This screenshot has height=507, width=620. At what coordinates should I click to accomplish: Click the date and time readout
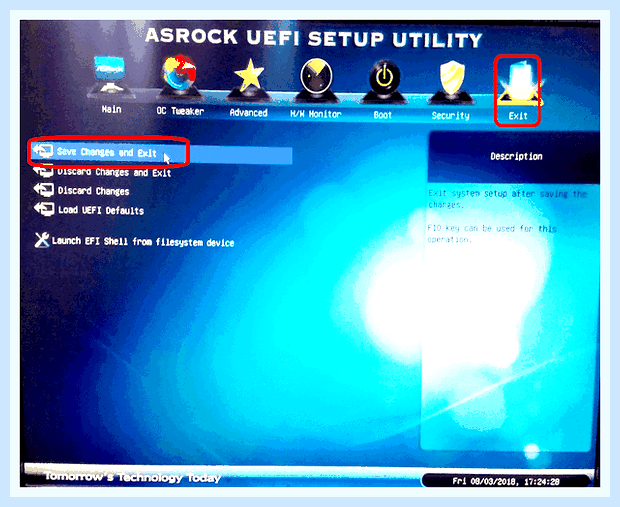(x=506, y=481)
